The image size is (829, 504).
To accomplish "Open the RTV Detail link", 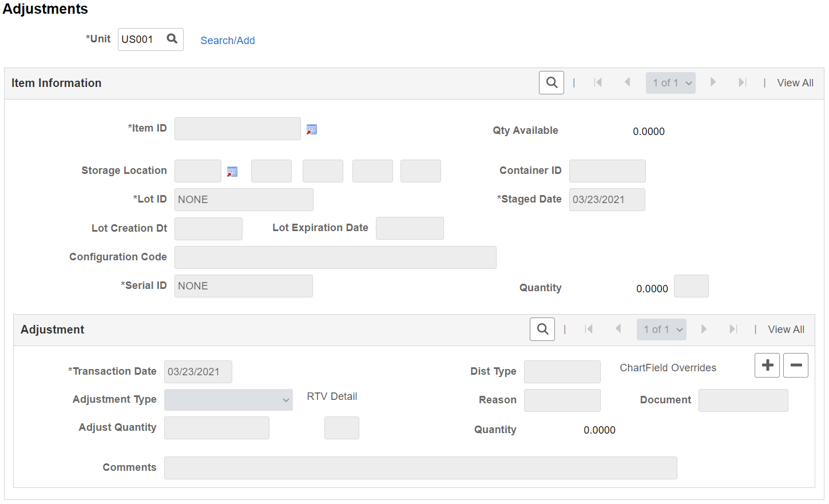I will 332,396.
